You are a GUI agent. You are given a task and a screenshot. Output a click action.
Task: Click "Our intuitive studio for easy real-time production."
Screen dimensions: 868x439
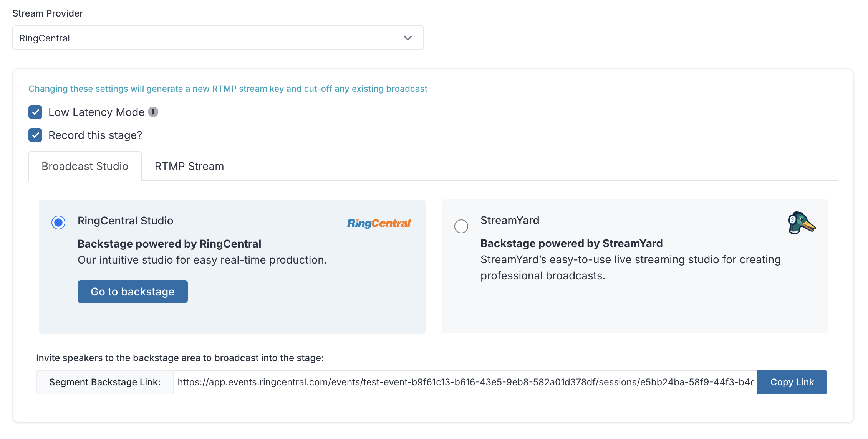(202, 260)
